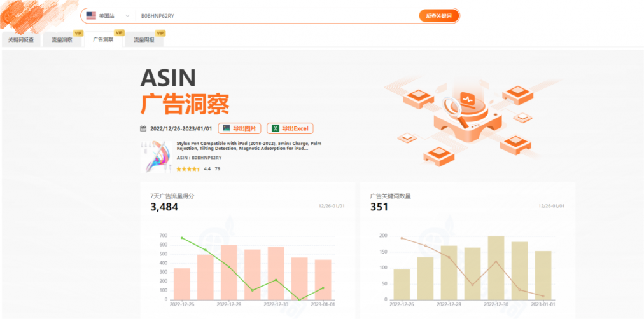Click the 2023-01-01 bar in keyword count chart
This screenshot has height=319, width=644.
point(543,275)
